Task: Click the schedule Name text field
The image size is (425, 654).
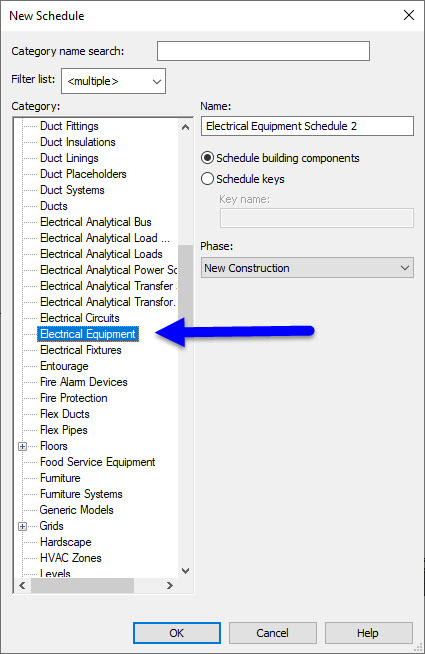Action: (307, 126)
